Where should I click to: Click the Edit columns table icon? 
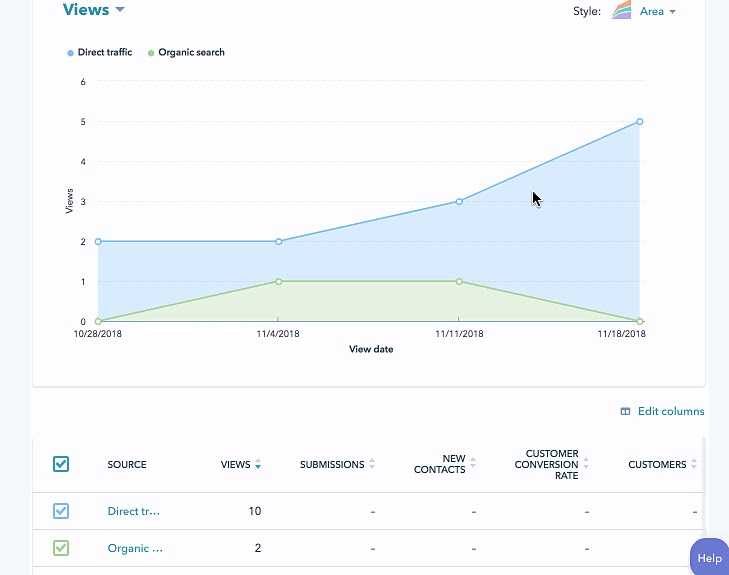click(625, 411)
